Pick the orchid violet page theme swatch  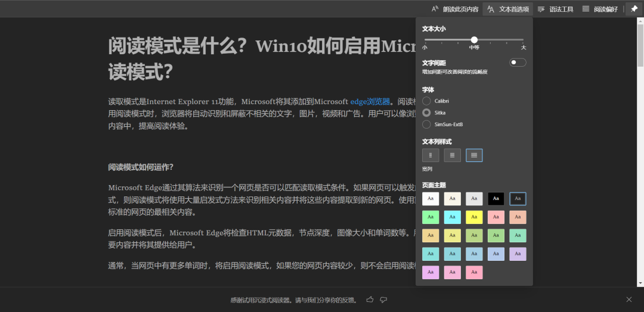pos(431,272)
